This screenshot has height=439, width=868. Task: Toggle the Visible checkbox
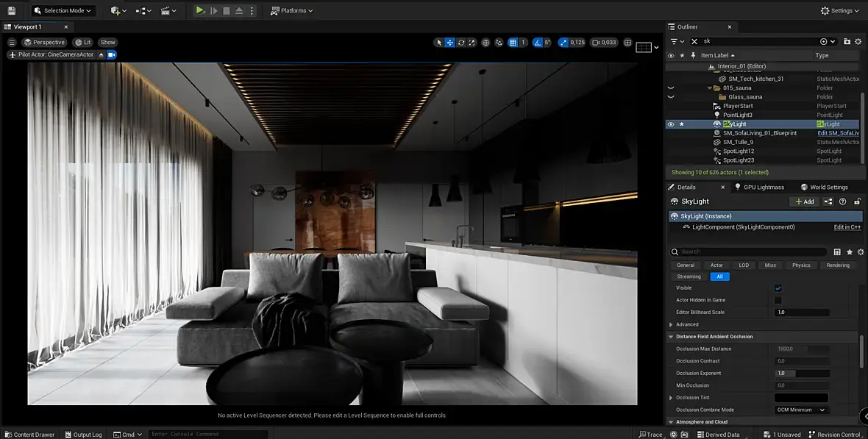point(778,288)
